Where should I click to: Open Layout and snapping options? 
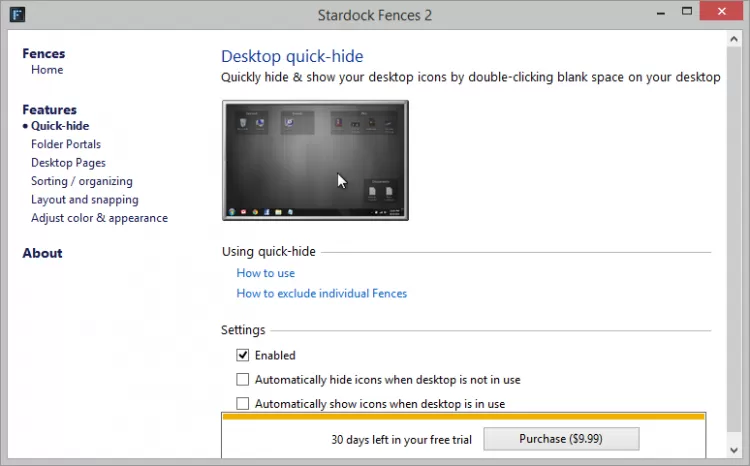click(x=85, y=200)
